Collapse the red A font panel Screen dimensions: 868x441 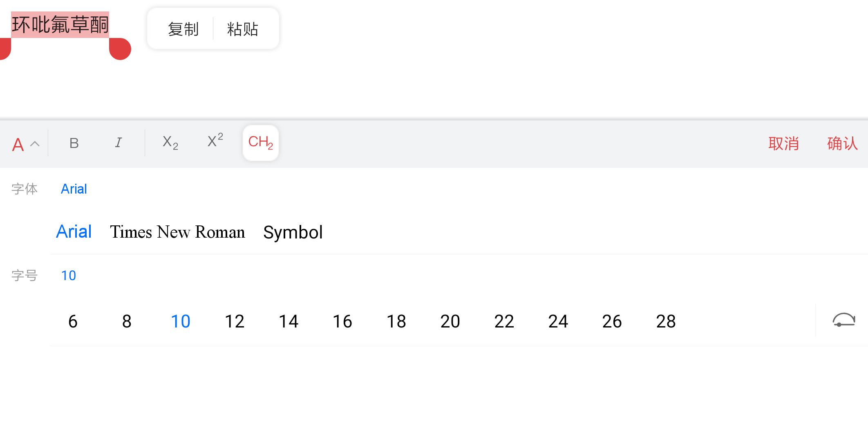pyautogui.click(x=25, y=145)
